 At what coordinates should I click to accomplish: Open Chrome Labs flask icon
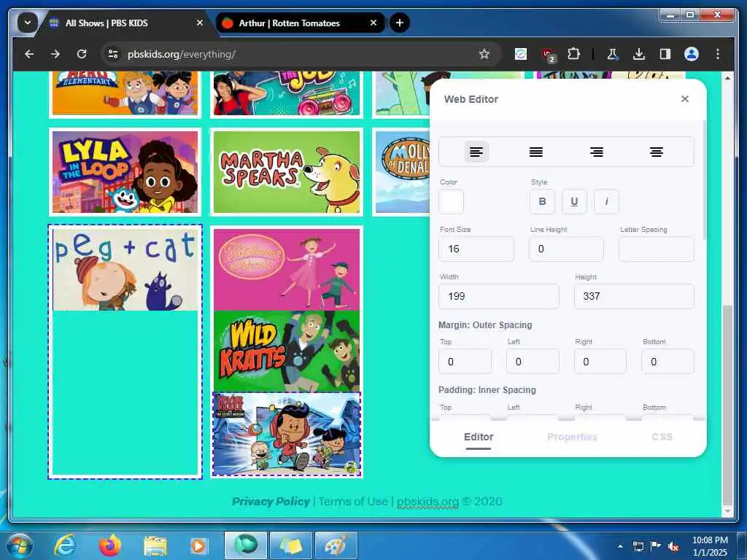[x=612, y=54]
